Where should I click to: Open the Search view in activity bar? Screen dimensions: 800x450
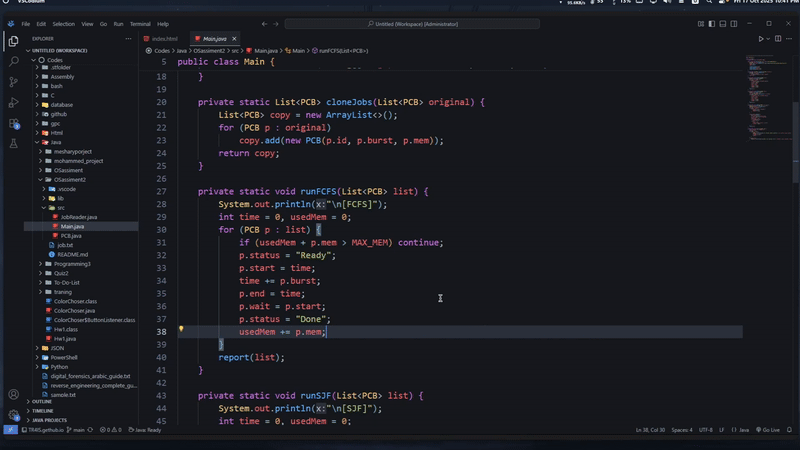point(13,61)
